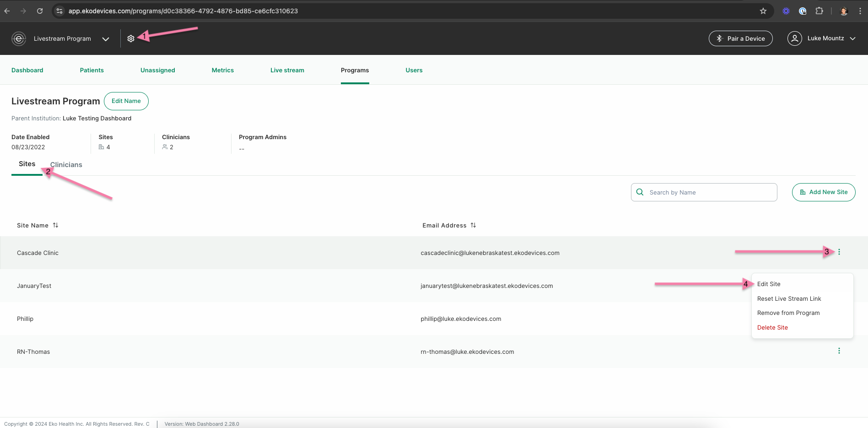Viewport: 868px width, 428px height.
Task: Open the Users tab
Action: (414, 70)
